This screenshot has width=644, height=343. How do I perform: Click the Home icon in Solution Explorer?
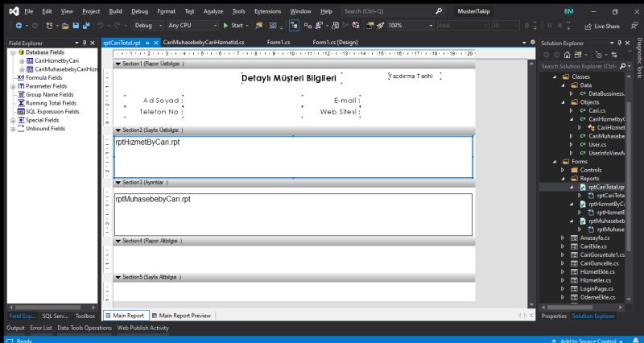tap(568, 55)
